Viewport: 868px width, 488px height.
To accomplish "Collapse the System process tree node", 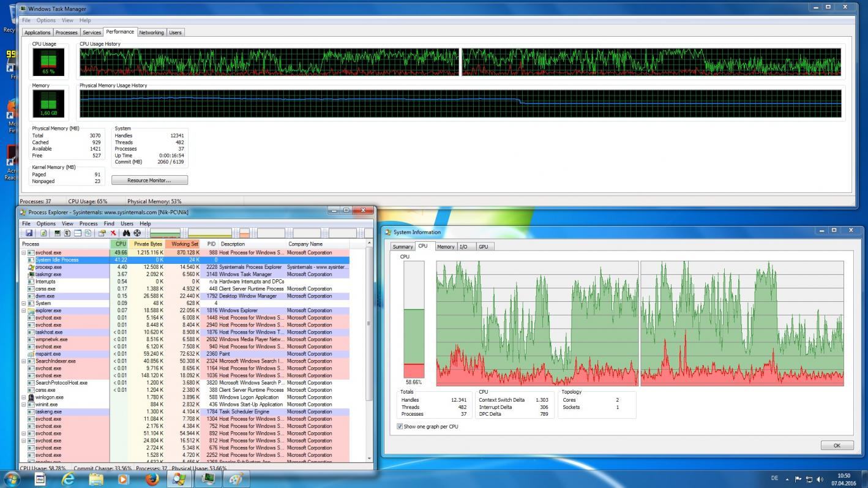I will tap(24, 303).
